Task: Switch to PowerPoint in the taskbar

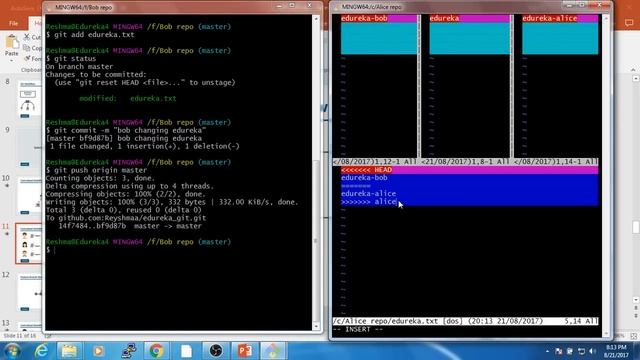Action: click(x=244, y=351)
